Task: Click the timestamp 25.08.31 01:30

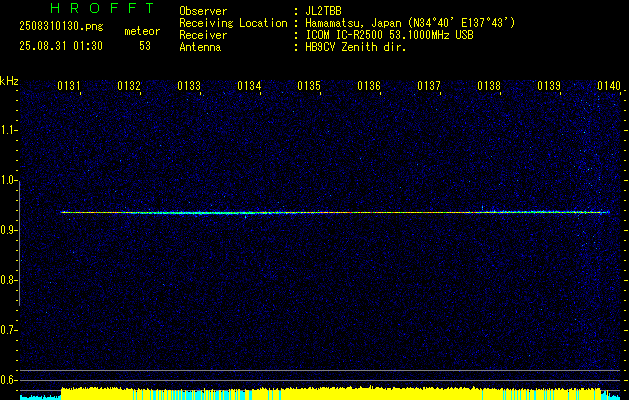Action: coord(61,46)
